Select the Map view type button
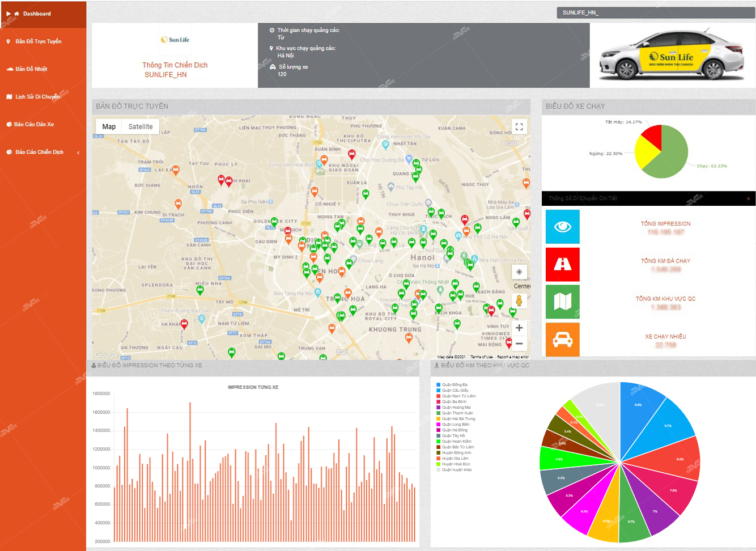This screenshot has width=756, height=551. (x=109, y=127)
